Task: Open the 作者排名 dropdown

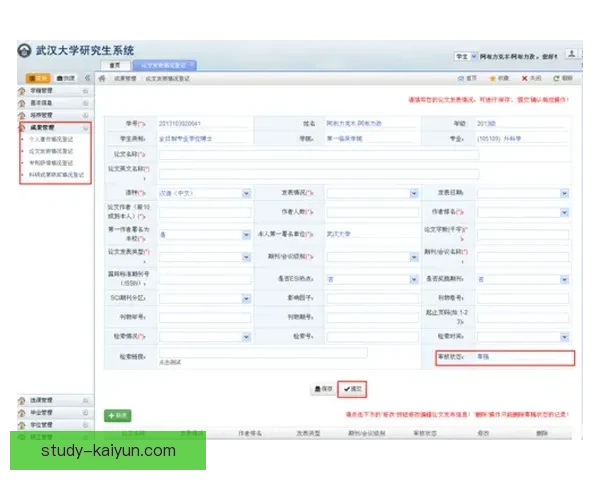Action: pos(564,212)
